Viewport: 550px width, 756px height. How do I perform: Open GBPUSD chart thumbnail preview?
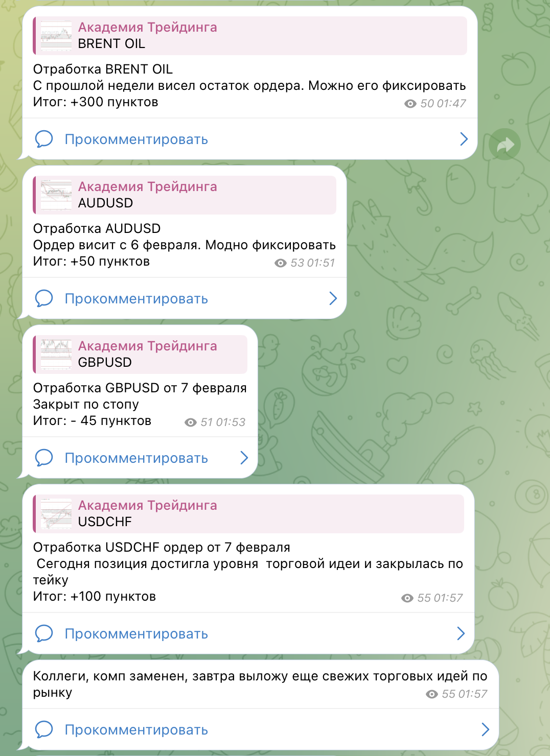[56, 355]
